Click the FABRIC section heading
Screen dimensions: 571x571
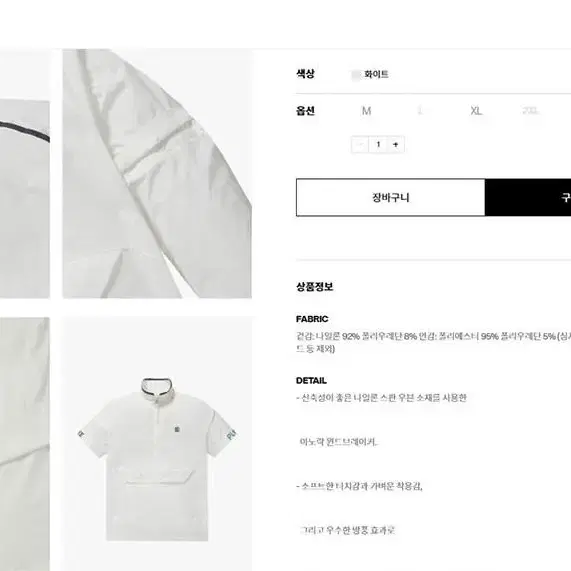(312, 319)
